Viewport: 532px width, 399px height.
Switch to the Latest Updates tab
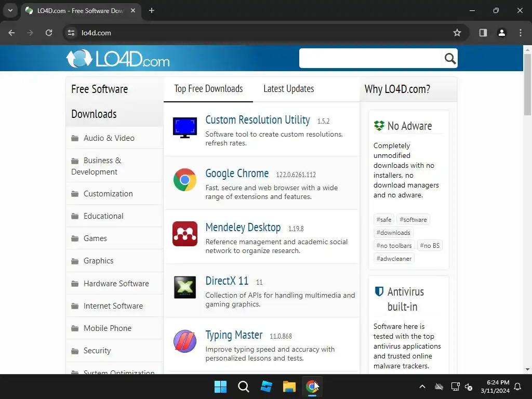(289, 89)
